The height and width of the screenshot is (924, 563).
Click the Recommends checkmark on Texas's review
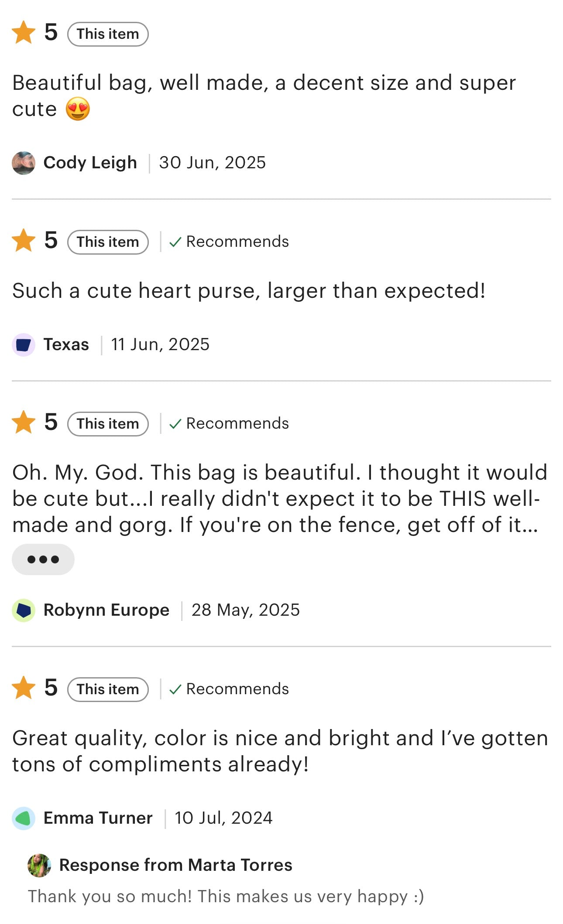click(x=175, y=241)
